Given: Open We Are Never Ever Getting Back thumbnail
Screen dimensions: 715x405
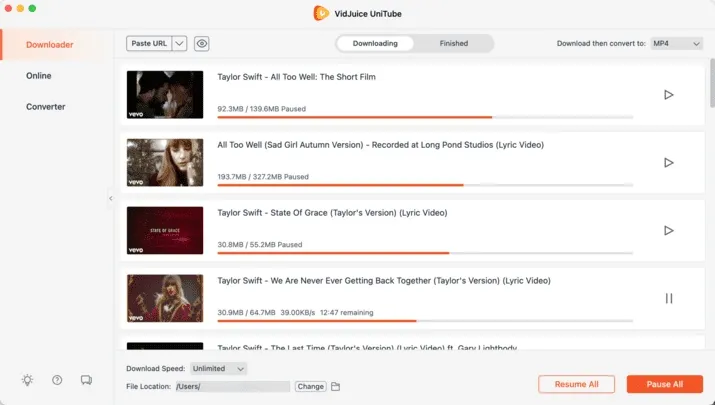Looking at the screenshot, I should click(165, 298).
